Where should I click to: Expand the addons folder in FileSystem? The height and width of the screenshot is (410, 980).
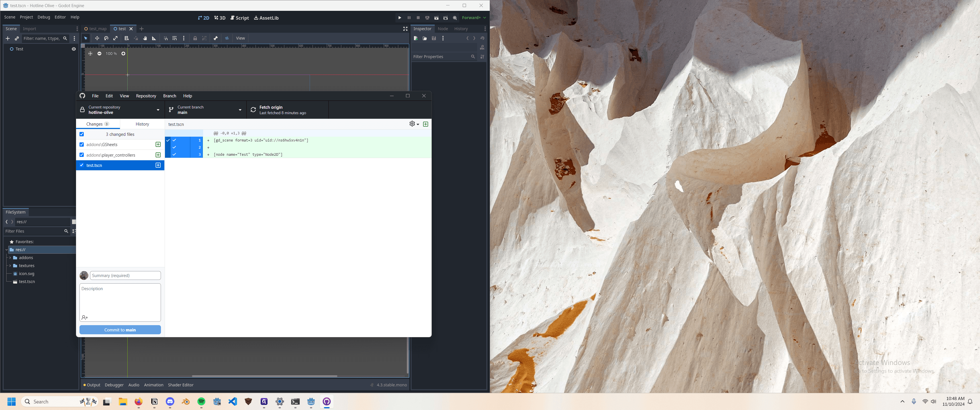[x=10, y=258]
